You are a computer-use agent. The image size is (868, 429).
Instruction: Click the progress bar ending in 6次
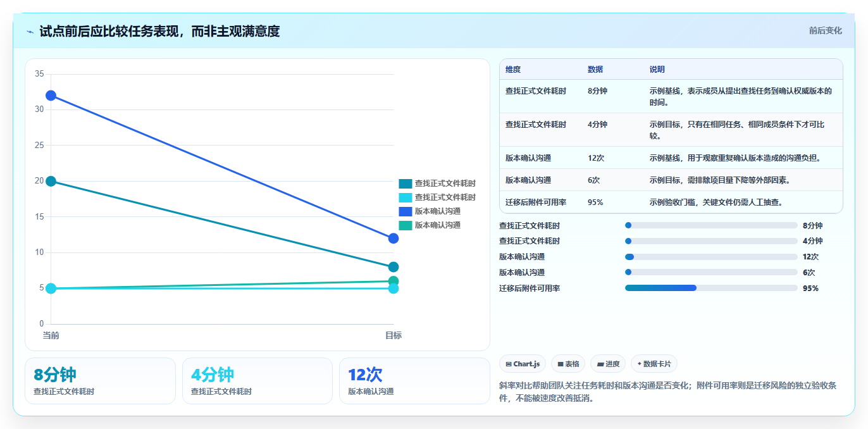point(711,273)
